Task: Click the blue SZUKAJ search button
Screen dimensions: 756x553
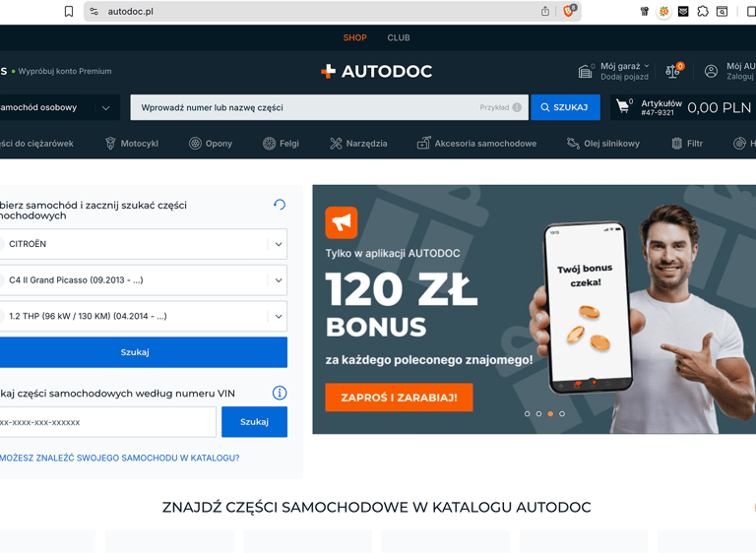Action: click(566, 107)
